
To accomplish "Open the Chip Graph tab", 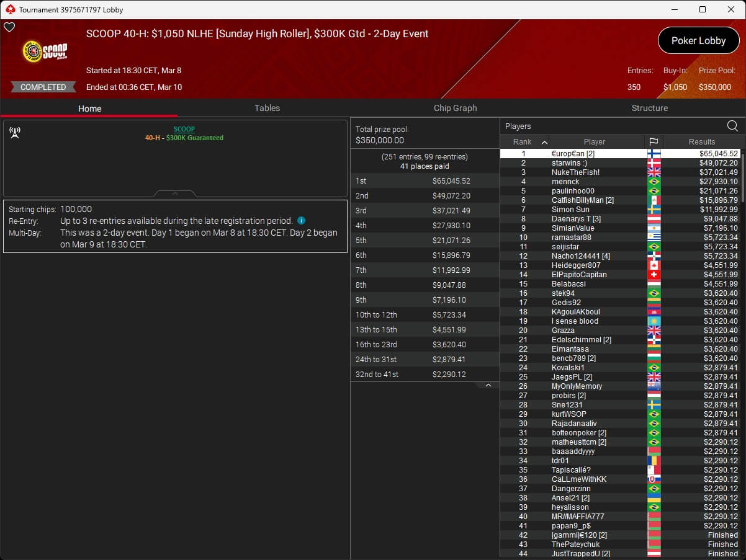I will coord(455,108).
